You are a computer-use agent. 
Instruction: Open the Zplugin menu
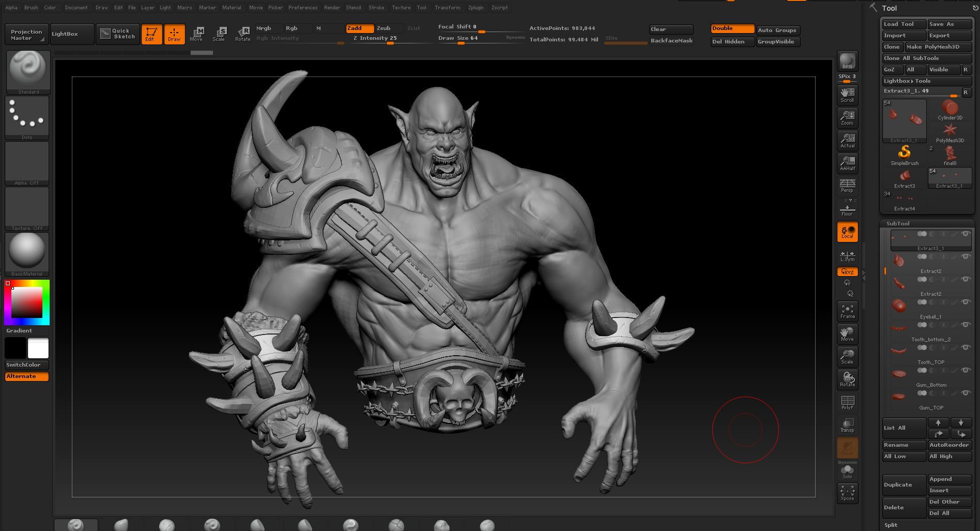[476, 8]
